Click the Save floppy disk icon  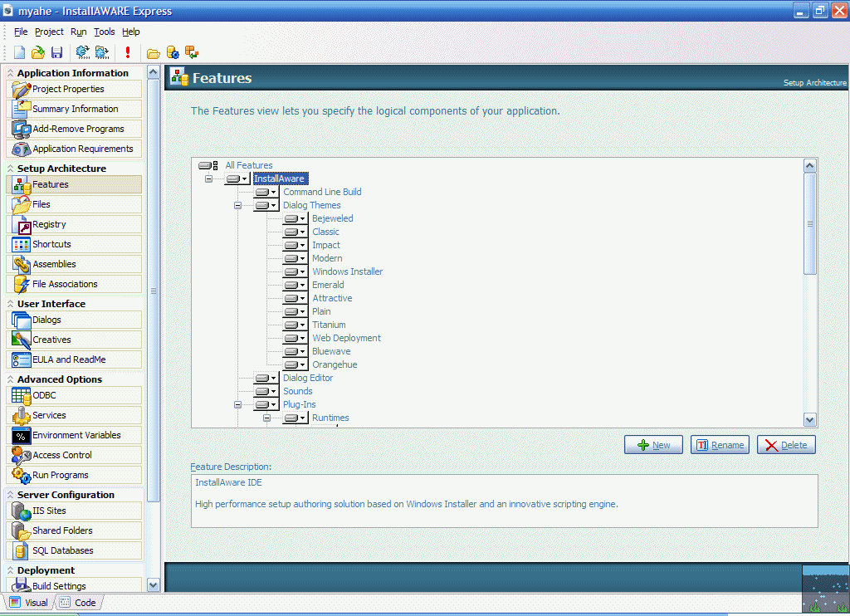57,52
